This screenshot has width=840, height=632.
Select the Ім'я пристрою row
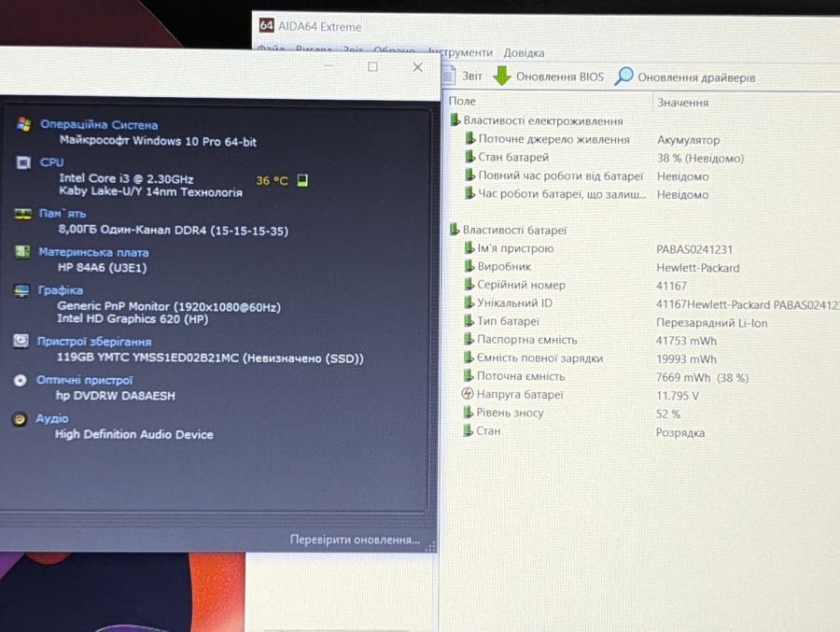click(x=598, y=248)
